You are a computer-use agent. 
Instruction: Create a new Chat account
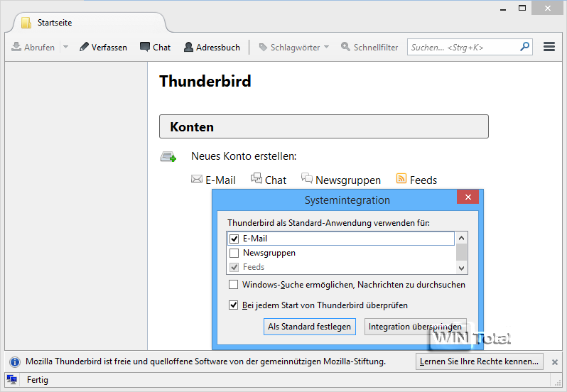pyautogui.click(x=269, y=180)
